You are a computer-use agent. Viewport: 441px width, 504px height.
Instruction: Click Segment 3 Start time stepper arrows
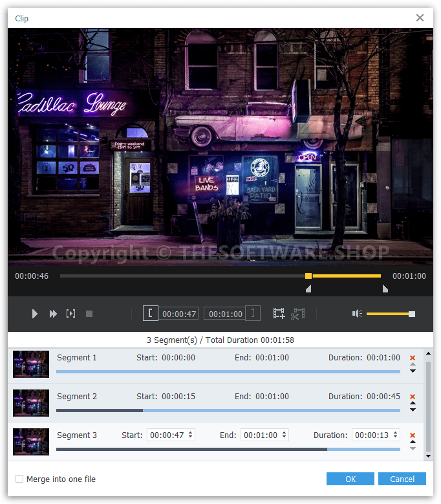tap(190, 435)
